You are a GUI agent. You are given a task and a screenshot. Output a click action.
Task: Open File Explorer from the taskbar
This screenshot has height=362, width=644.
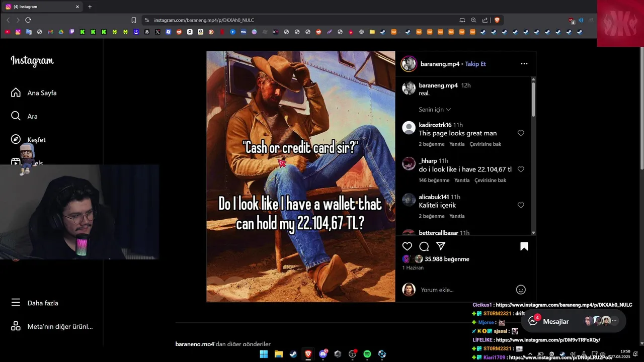point(278,354)
